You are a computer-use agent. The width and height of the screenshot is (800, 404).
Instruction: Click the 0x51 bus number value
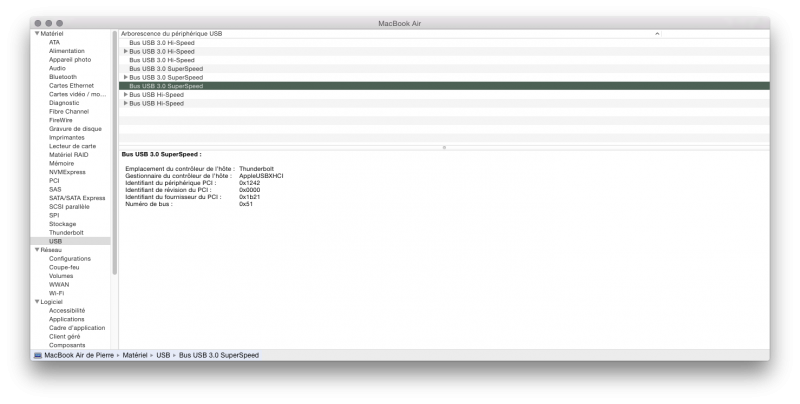pyautogui.click(x=246, y=204)
